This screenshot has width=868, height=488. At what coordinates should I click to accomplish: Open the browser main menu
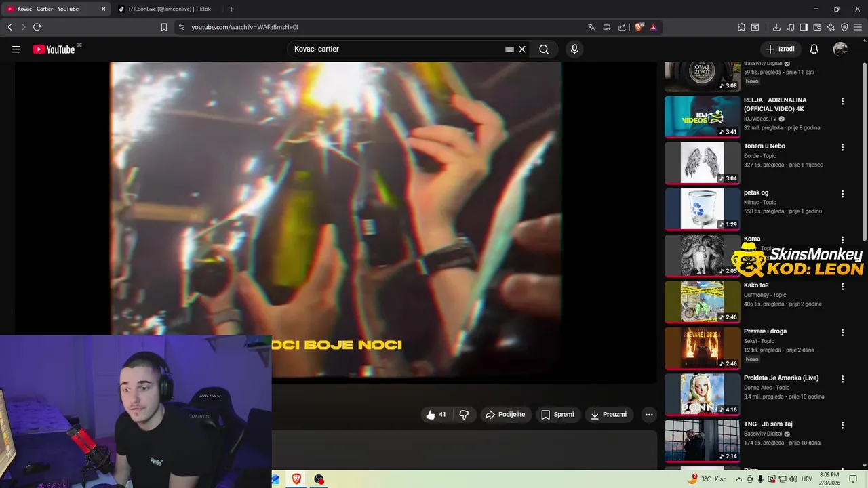point(858,27)
